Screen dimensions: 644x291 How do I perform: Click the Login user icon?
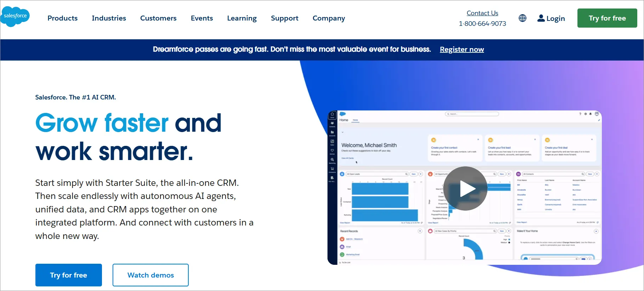click(541, 18)
